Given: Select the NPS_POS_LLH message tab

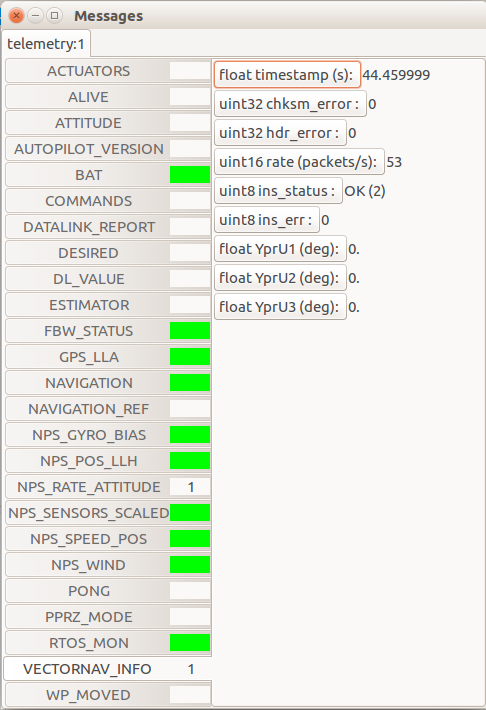Looking at the screenshot, I should pos(108,461).
